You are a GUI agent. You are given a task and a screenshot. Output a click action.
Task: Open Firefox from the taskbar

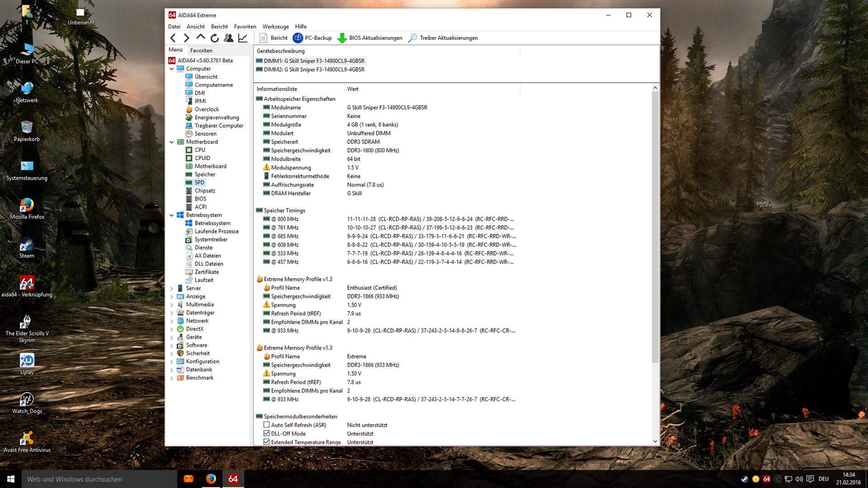click(x=211, y=479)
